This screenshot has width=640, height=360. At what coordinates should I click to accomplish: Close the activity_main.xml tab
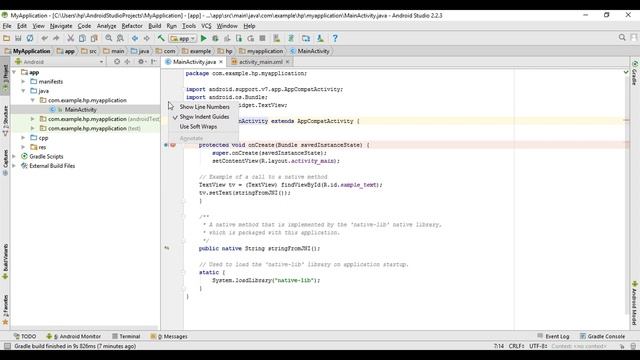[287, 62]
